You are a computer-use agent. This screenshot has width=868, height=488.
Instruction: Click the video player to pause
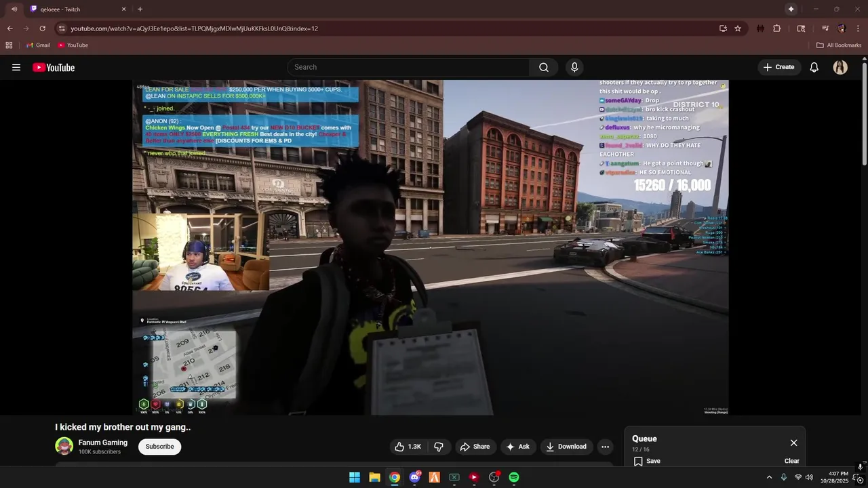coord(431,247)
